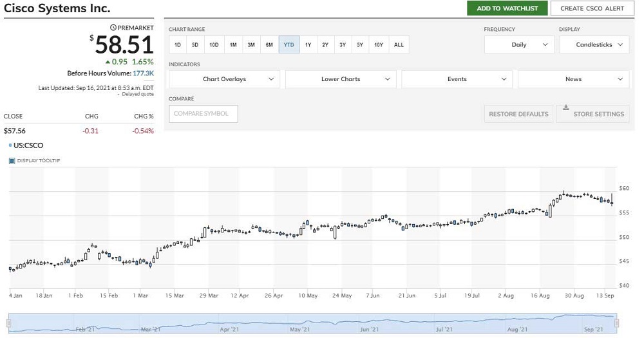Select the 10D chart range
The width and height of the screenshot is (644, 338).
click(214, 45)
